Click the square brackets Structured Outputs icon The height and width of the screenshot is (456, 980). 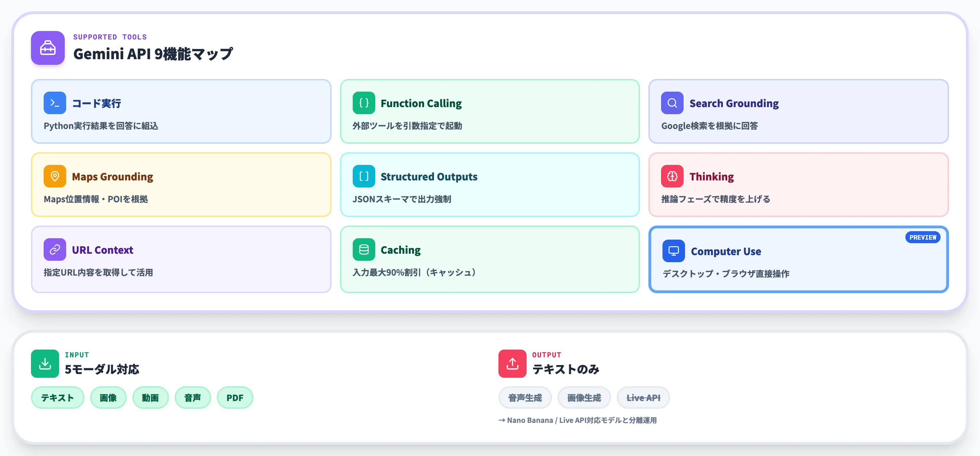pos(364,177)
